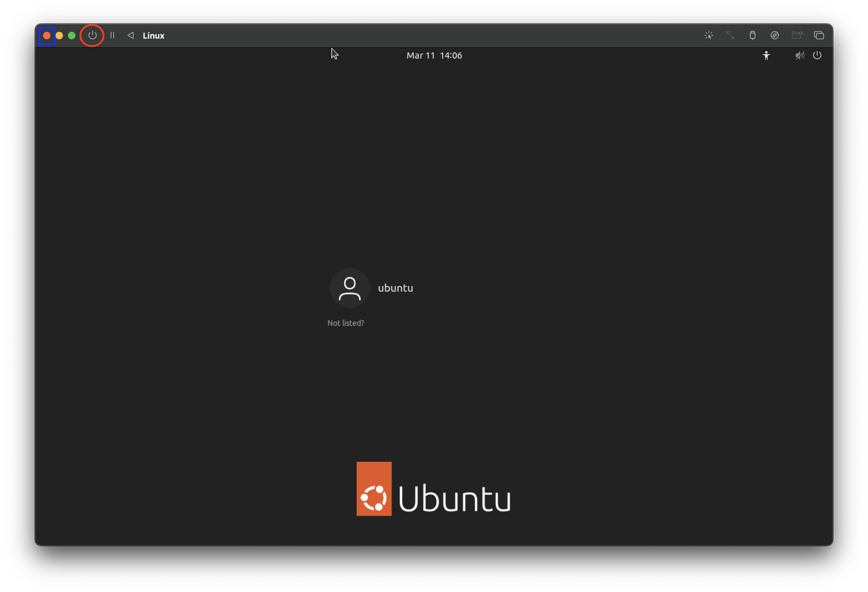868x592 pixels.
Task: Click the UTM power button to shut down VM
Action: point(92,36)
